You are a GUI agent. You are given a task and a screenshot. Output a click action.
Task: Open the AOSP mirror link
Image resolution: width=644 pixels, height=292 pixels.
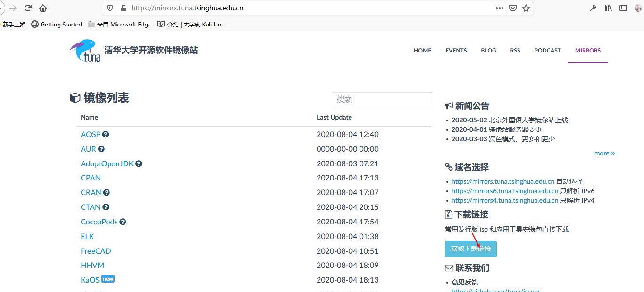91,134
